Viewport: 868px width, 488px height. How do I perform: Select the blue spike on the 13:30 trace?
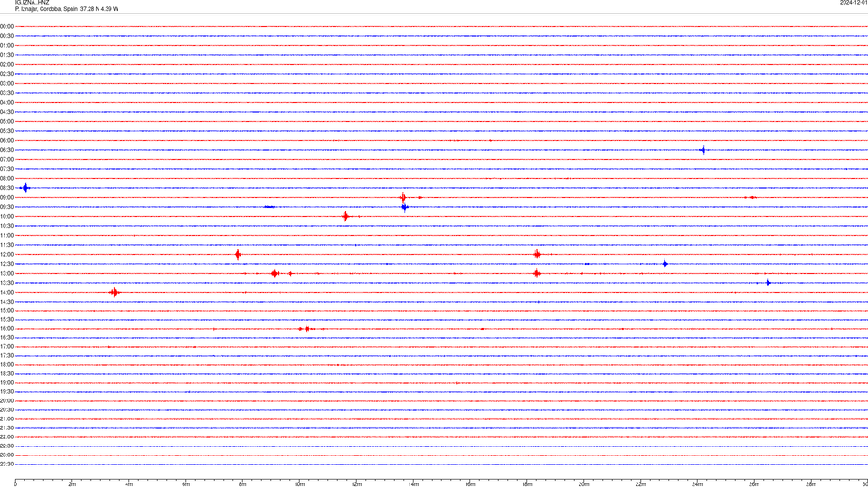(768, 283)
